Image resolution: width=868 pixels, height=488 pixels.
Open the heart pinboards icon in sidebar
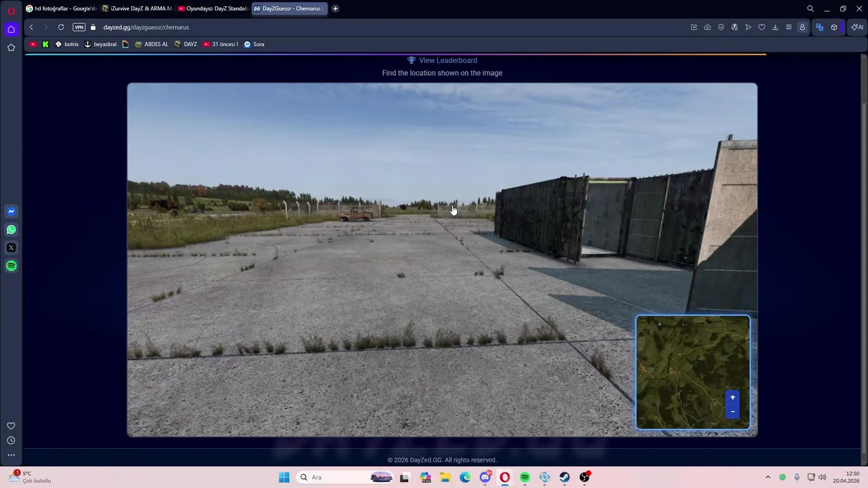click(11, 426)
